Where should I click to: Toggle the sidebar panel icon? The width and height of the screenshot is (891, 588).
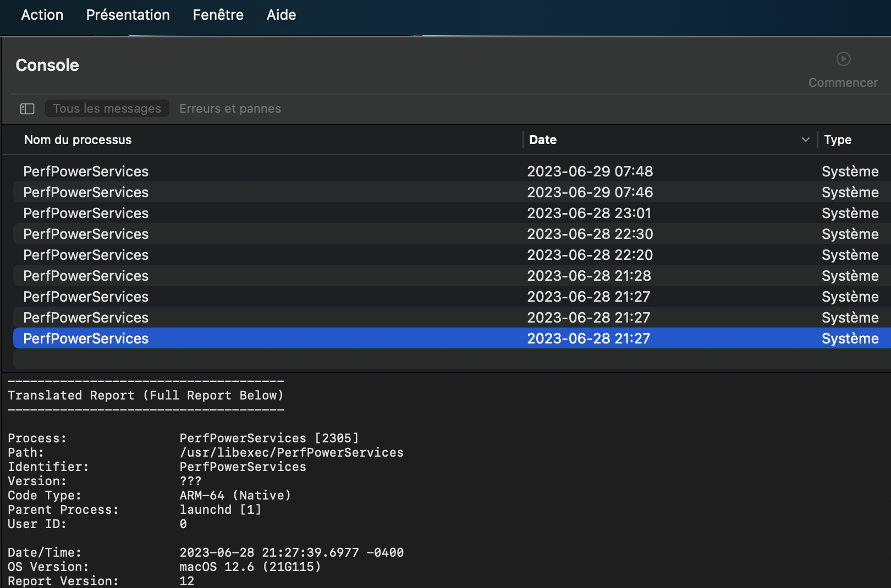point(28,109)
